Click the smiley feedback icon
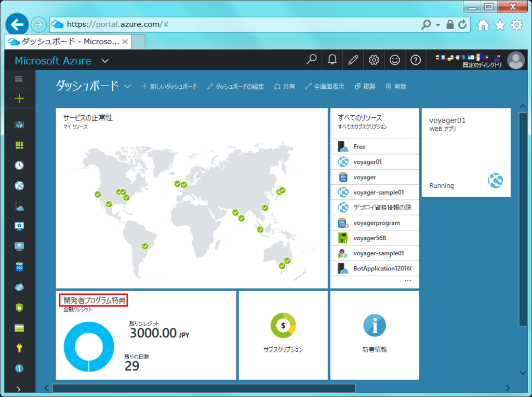The width and height of the screenshot is (532, 397). [395, 60]
